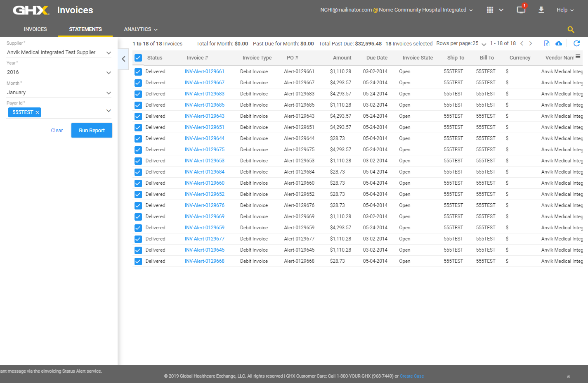The image size is (588, 383).
Task: Open the cloud download option
Action: click(x=559, y=43)
